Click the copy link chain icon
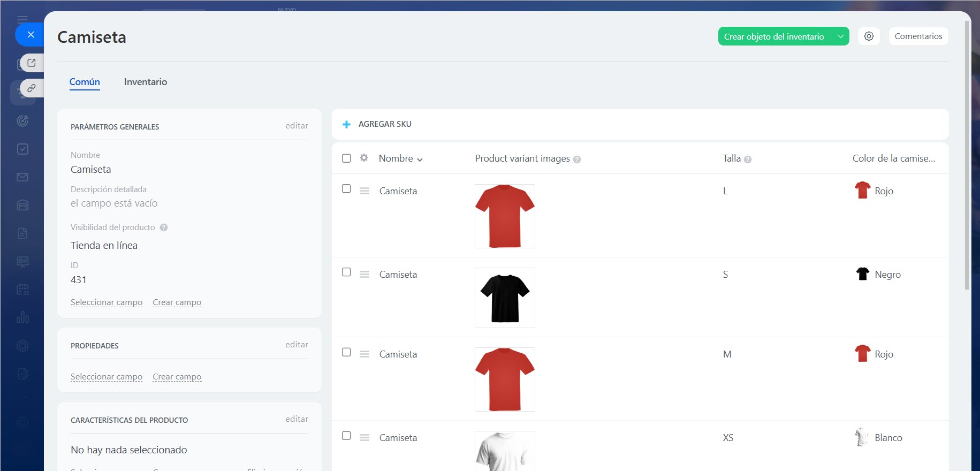The width and height of the screenshot is (980, 471). pos(32,88)
